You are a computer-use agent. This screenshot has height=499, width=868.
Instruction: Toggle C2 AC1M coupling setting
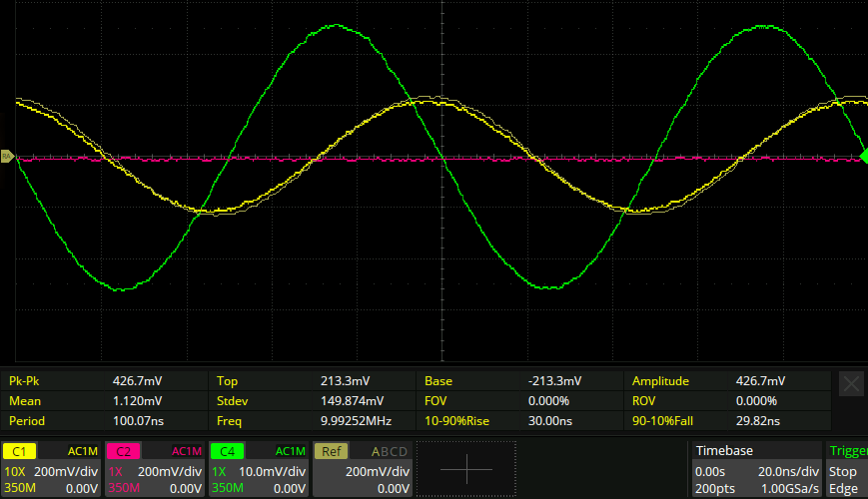tap(186, 451)
